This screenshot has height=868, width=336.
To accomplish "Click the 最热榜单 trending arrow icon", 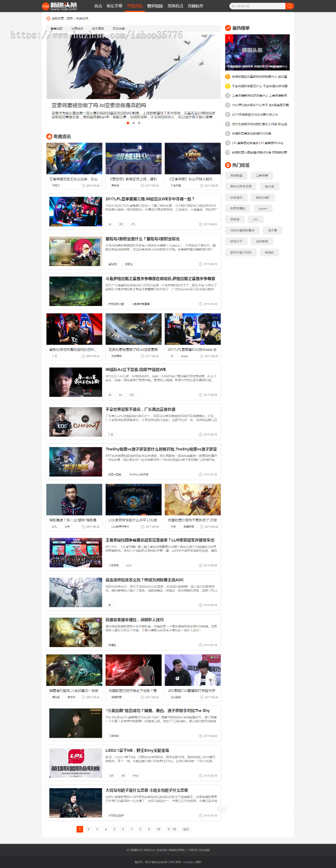I will click(228, 28).
